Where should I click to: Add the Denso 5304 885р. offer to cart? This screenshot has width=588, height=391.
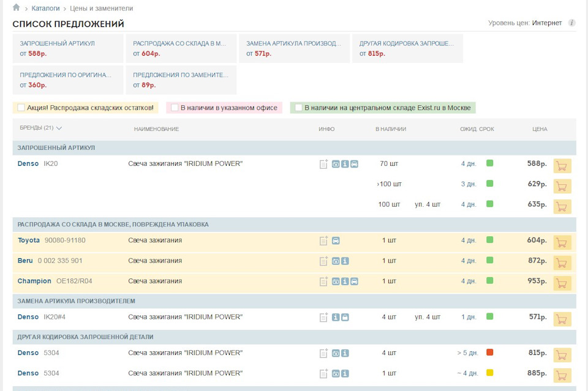point(562,375)
